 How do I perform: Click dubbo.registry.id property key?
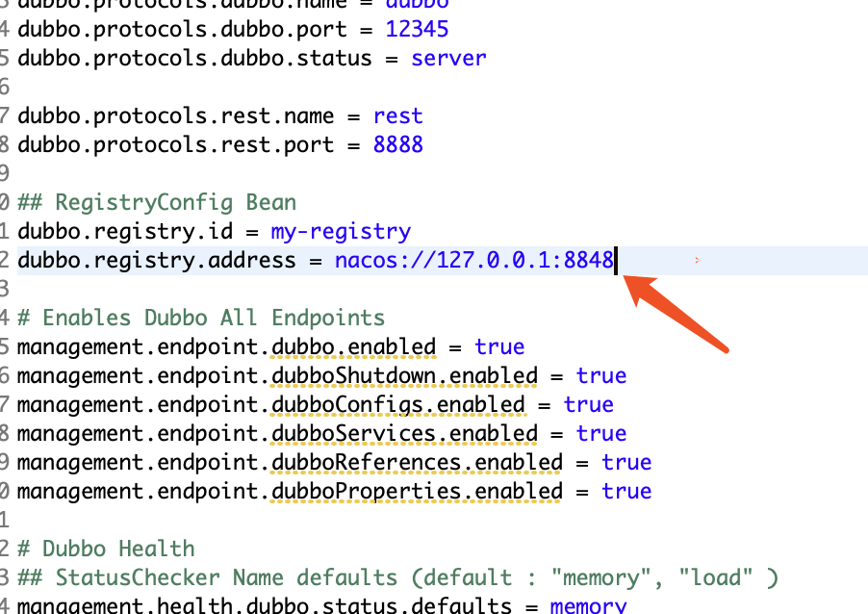[125, 231]
